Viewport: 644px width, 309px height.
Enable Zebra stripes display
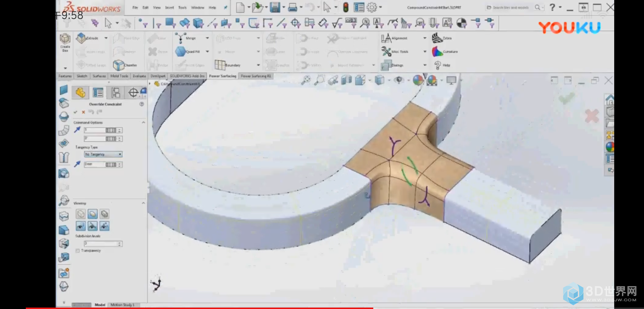pyautogui.click(x=442, y=38)
